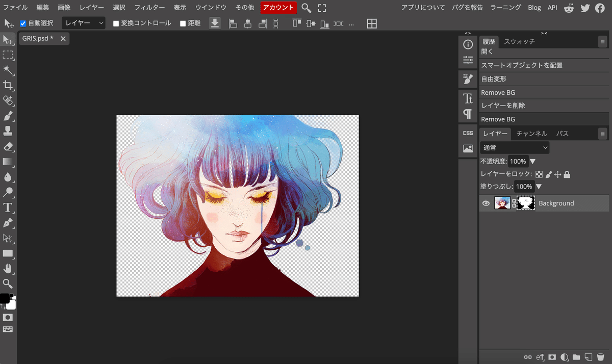
Task: Pick the Rectangular Marquee selection tool
Action: pos(8,55)
